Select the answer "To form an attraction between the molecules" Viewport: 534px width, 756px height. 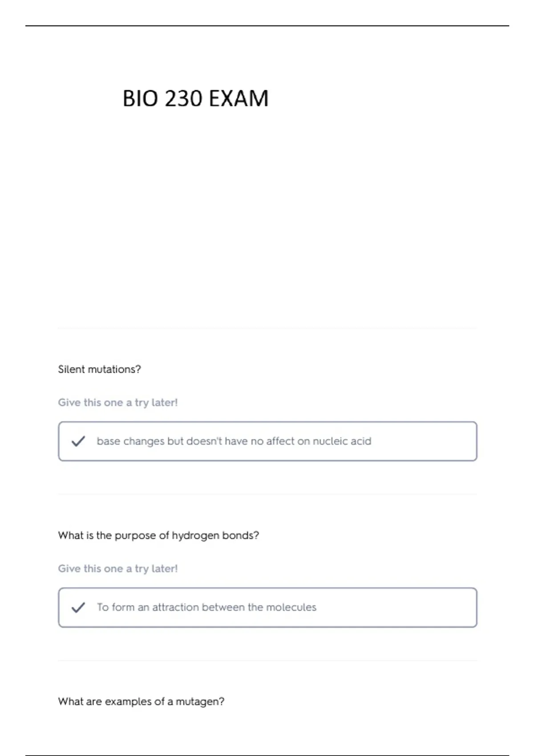[267, 607]
